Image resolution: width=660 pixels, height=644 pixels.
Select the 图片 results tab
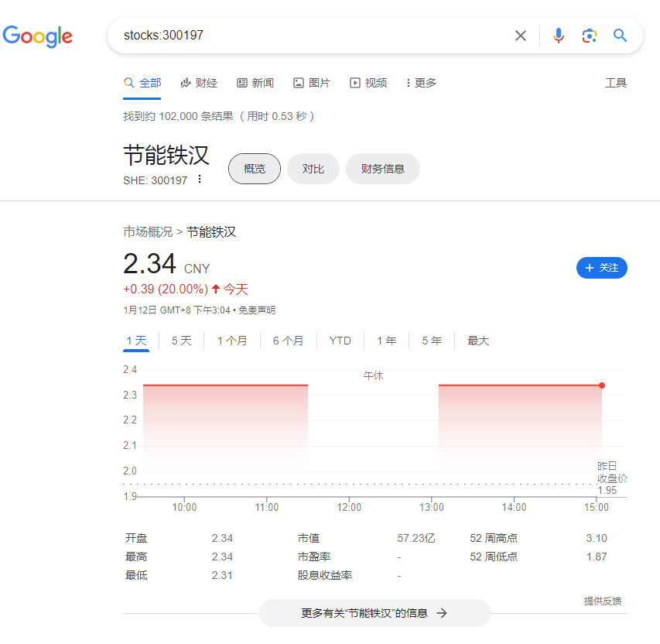click(x=312, y=83)
